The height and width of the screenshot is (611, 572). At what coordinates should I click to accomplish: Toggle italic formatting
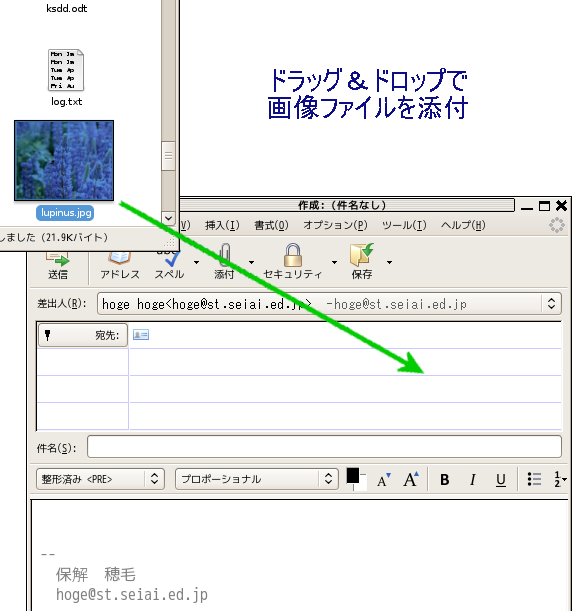click(x=473, y=480)
